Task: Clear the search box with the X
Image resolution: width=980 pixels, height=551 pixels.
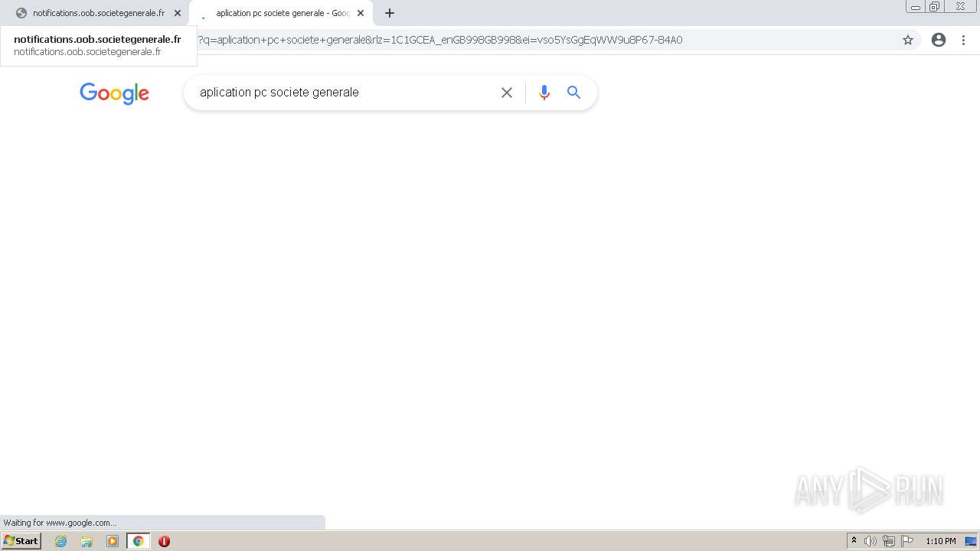Action: point(507,93)
